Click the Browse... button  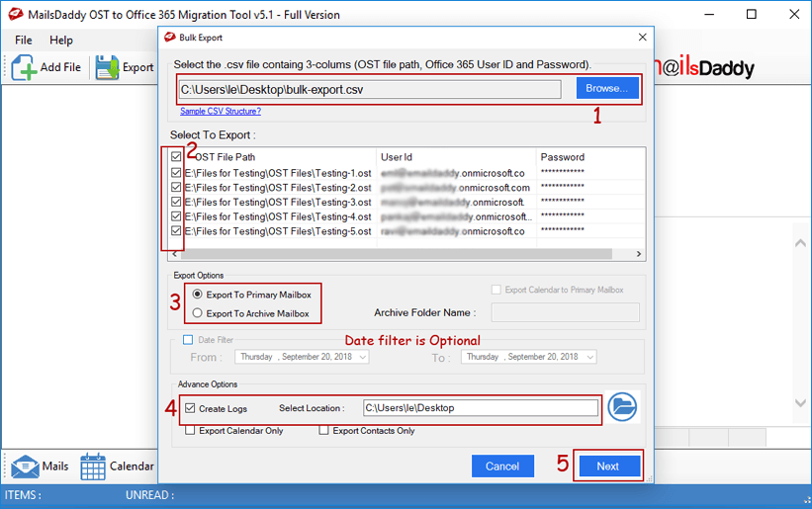(x=607, y=88)
